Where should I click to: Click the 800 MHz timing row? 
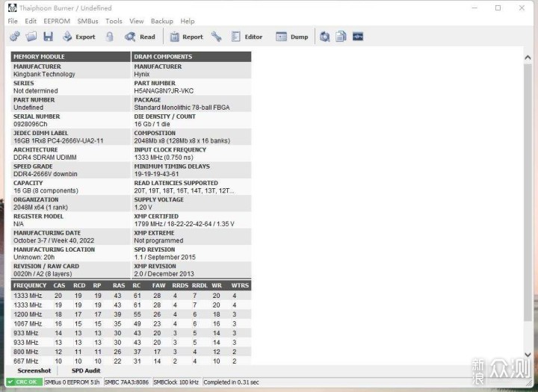coord(131,352)
